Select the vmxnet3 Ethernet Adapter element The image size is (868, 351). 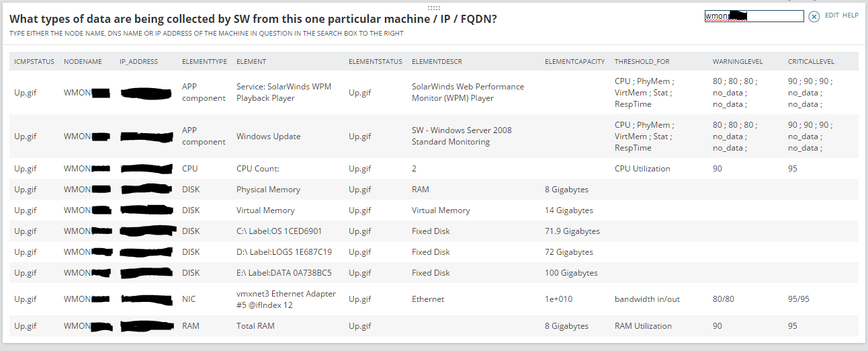coord(286,299)
